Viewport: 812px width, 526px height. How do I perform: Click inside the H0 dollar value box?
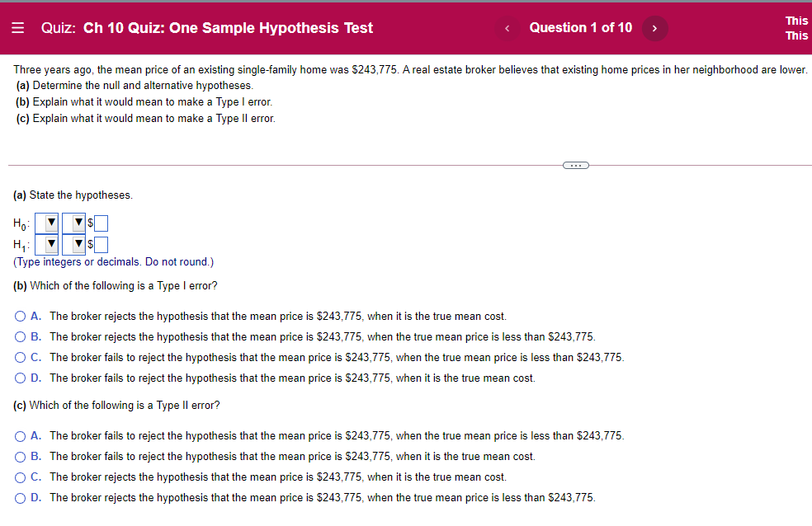click(x=100, y=223)
